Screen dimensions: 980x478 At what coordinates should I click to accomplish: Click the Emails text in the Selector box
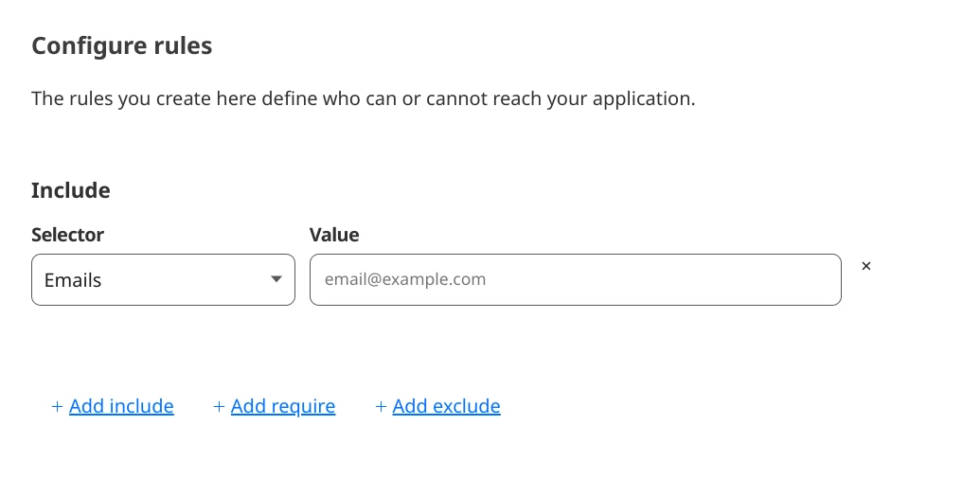click(x=73, y=281)
